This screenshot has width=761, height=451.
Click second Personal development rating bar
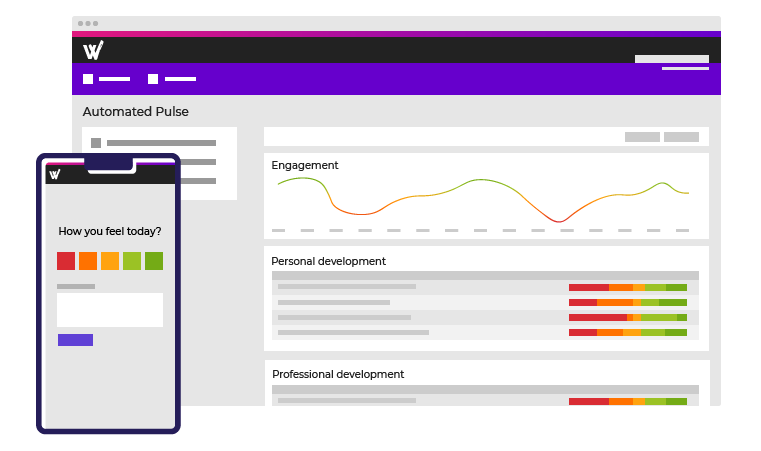coord(628,302)
